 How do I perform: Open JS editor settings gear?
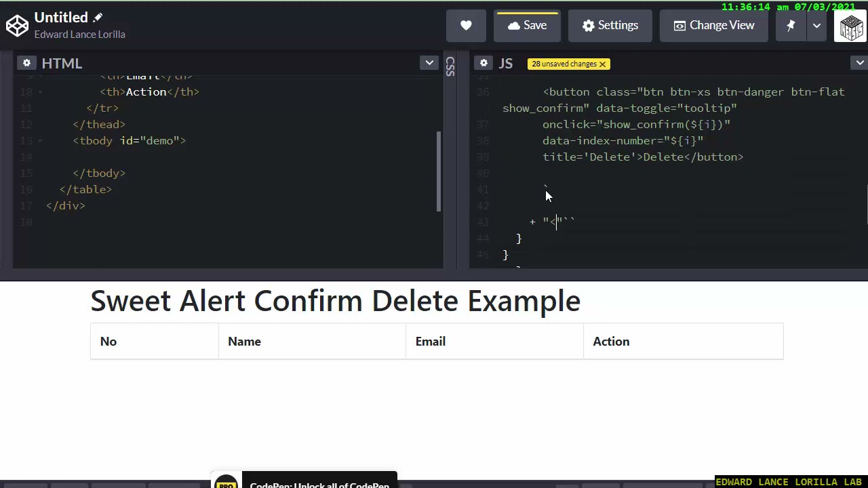(x=484, y=63)
